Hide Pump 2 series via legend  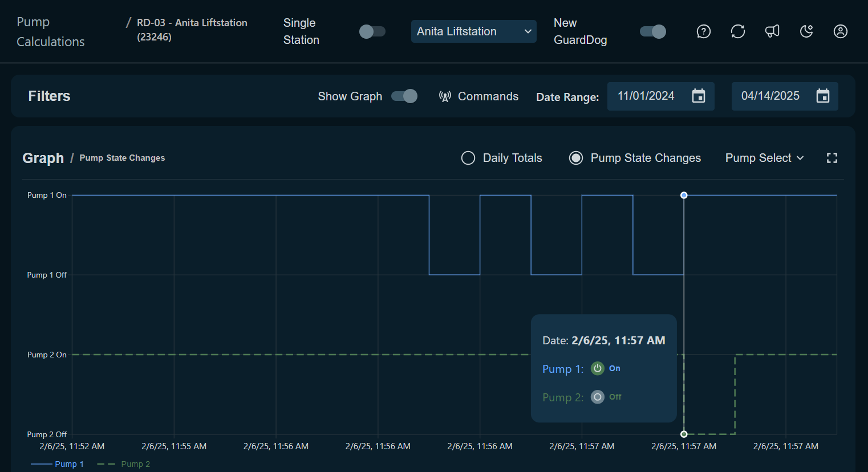click(124, 464)
